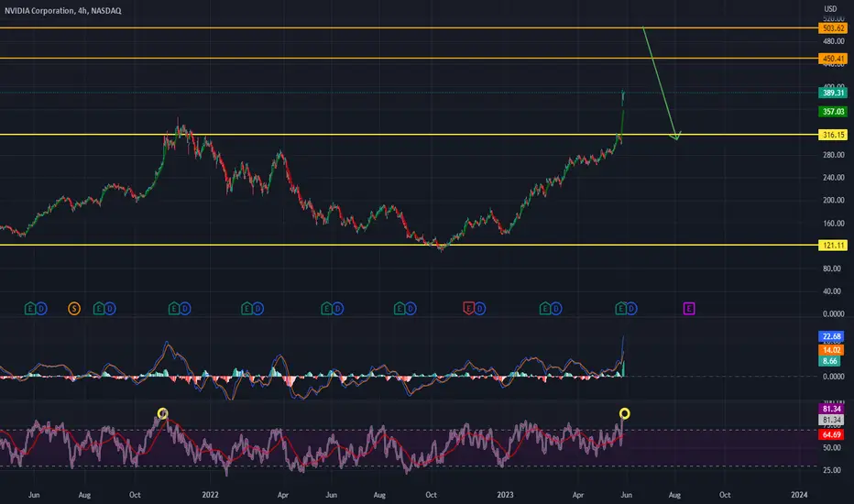The height and width of the screenshot is (504, 854).
Task: Click the 200.00 price axis label
Action: point(833,200)
